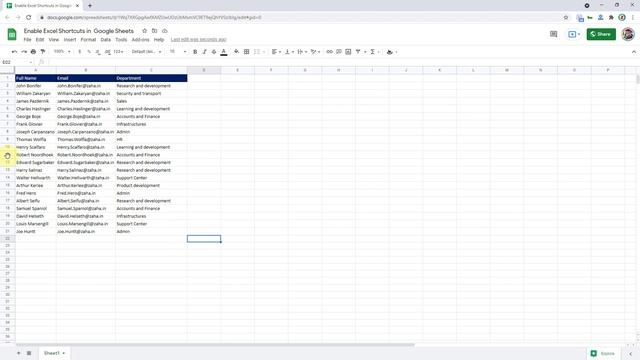The image size is (640, 360).
Task: Open the vertical align dropdown
Action: pyautogui.click(x=289, y=52)
